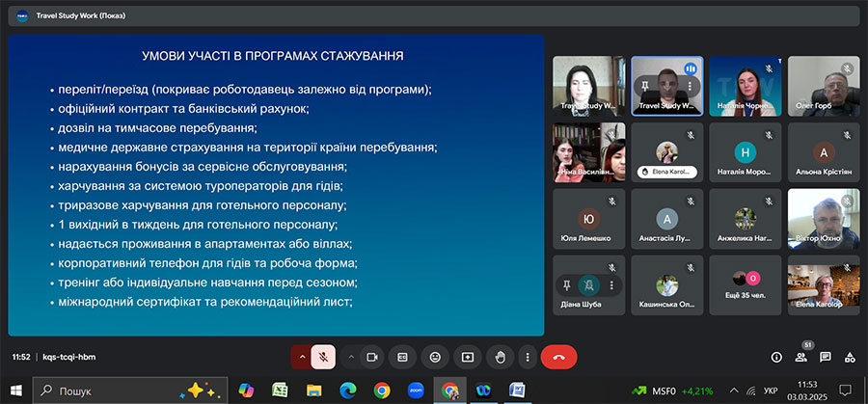The height and width of the screenshot is (404, 868).
Task: Unmute the microphone in Meet toolbar
Action: point(323,357)
